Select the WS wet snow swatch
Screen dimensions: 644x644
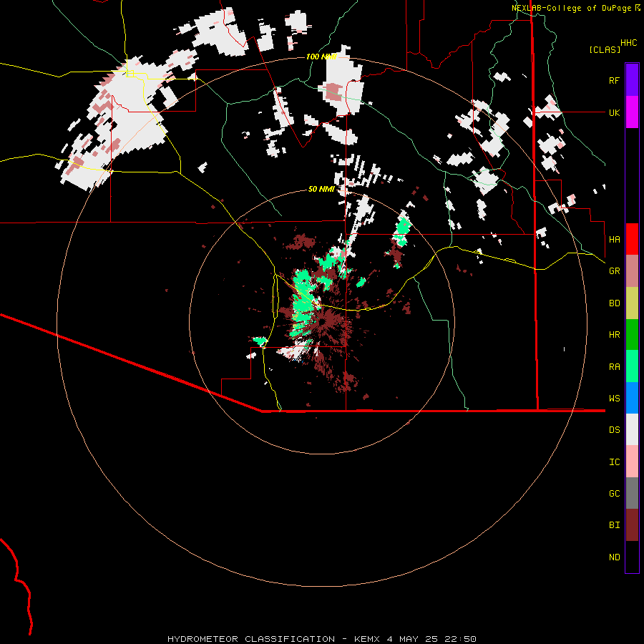632,398
